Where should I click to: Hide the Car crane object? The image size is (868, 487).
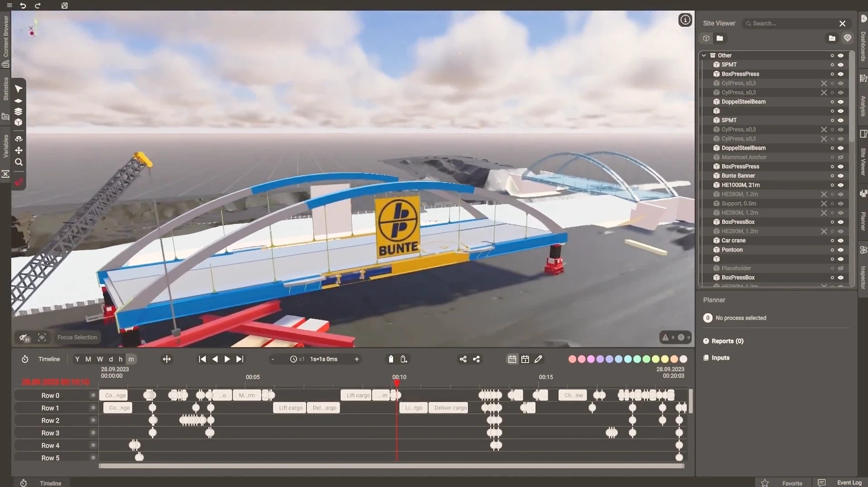pyautogui.click(x=841, y=241)
